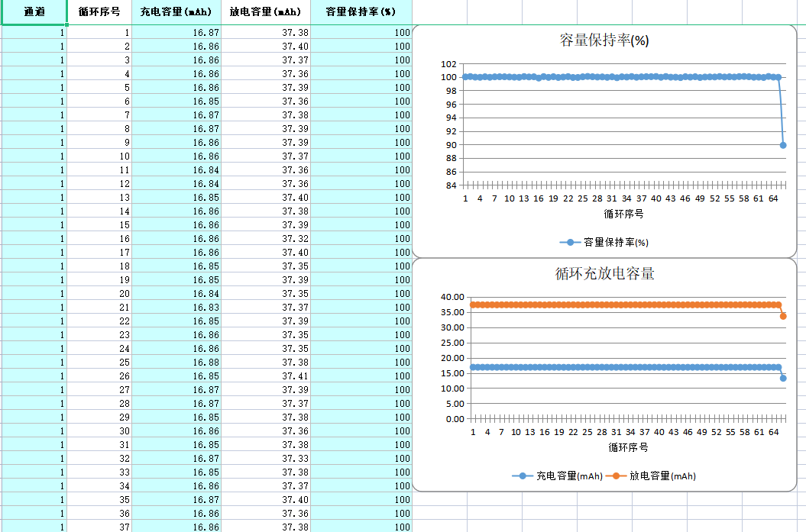Click discharge capacity cell 37.40 for cycle 2

pos(266,47)
